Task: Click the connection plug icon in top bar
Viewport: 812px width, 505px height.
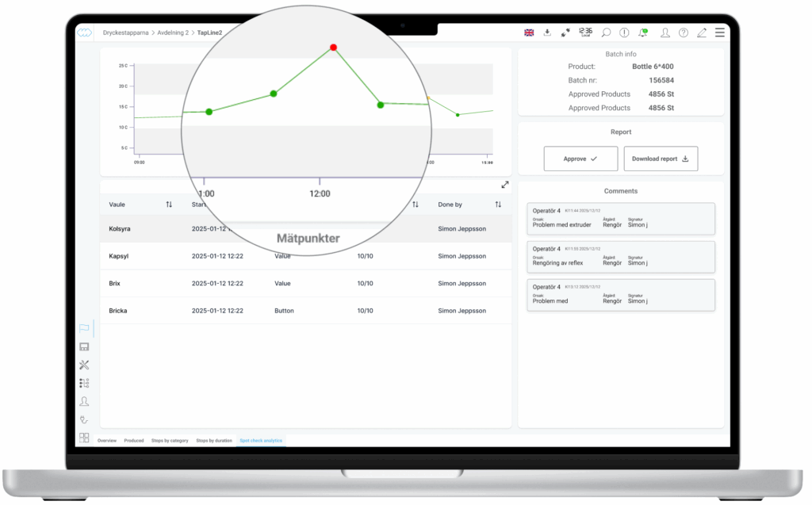Action: pos(565,33)
